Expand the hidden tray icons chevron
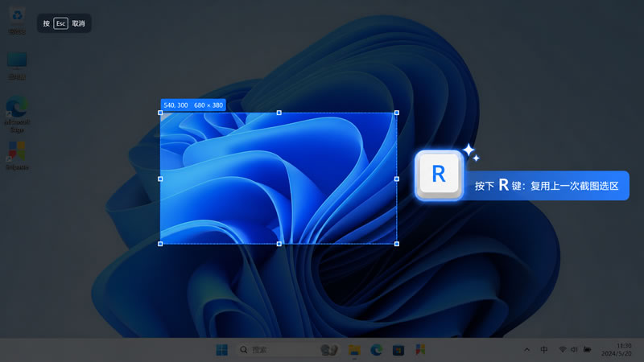 527,350
